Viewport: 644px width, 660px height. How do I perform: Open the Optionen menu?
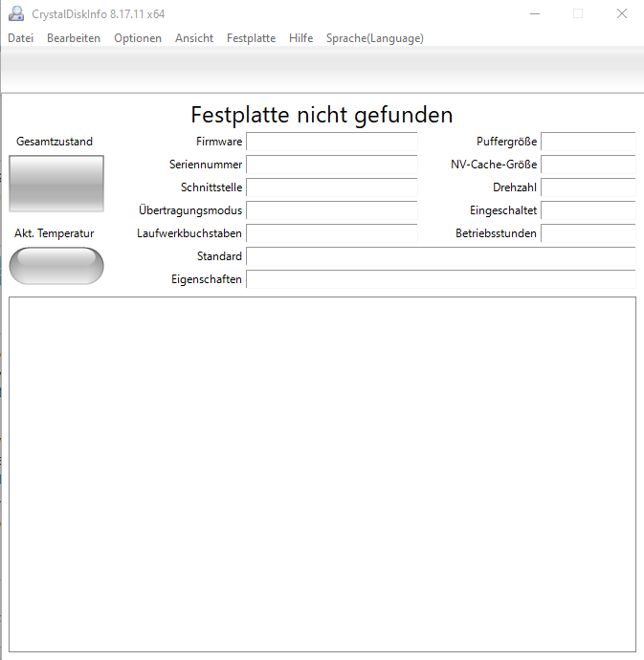point(138,38)
